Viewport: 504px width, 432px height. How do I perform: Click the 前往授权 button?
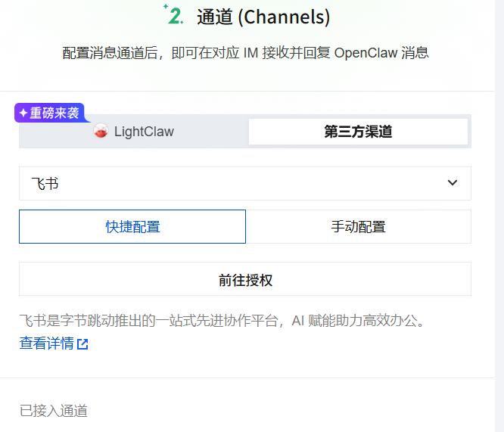click(245, 279)
